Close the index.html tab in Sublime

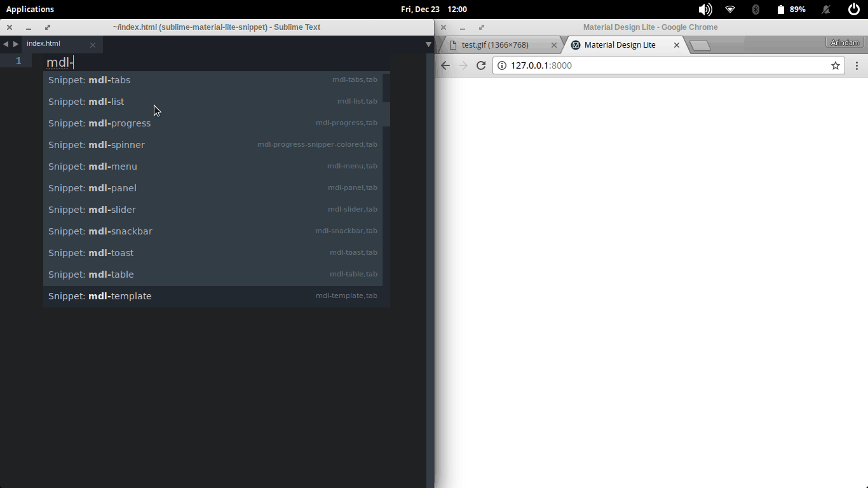coord(93,45)
